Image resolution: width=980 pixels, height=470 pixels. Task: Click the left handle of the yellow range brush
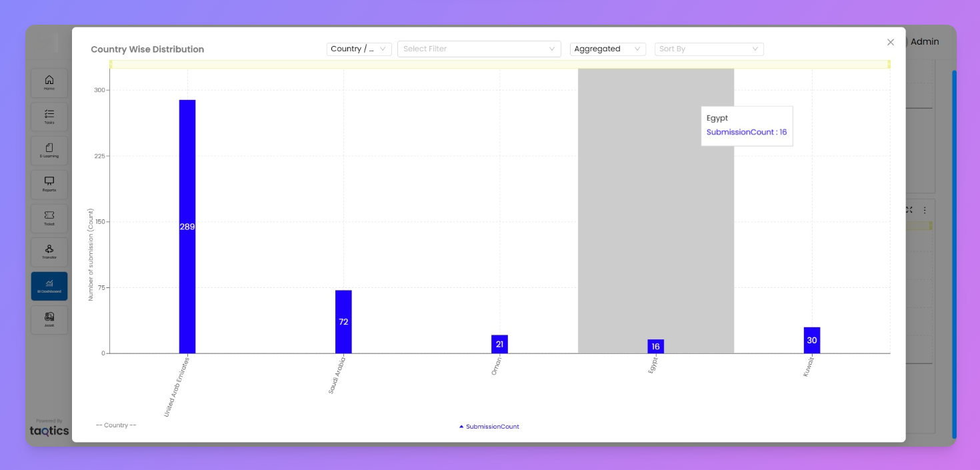pyautogui.click(x=111, y=64)
